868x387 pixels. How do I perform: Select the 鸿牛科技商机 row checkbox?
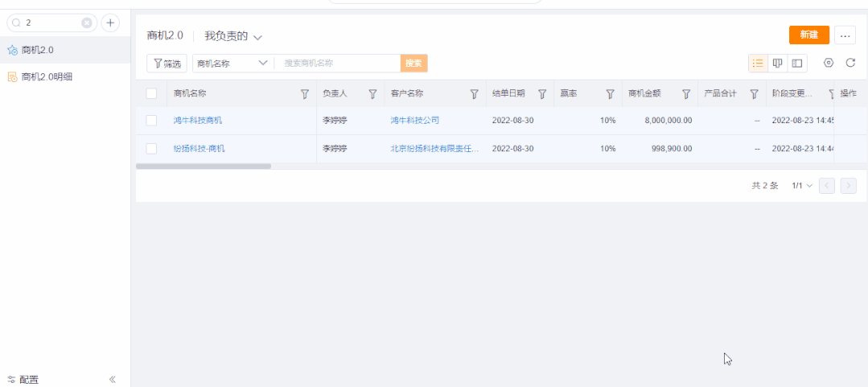pyautogui.click(x=151, y=120)
